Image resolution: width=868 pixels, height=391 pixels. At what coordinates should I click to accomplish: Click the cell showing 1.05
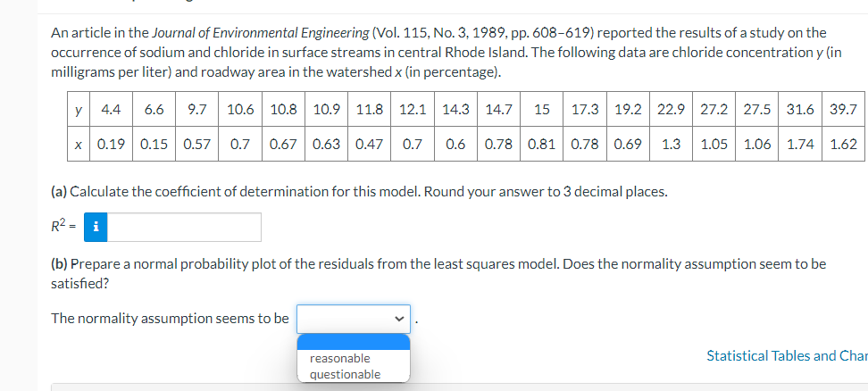pyautogui.click(x=714, y=143)
